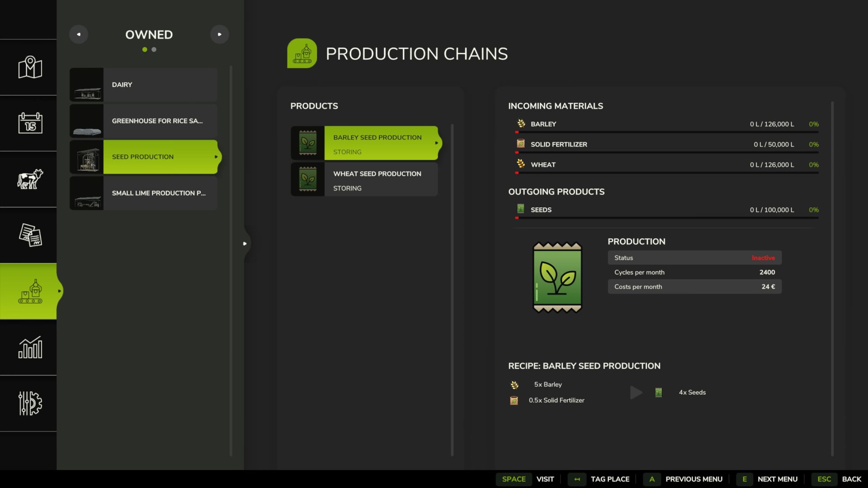Open the statistics bar chart icon
Viewport: 868px width, 488px height.
[30, 347]
